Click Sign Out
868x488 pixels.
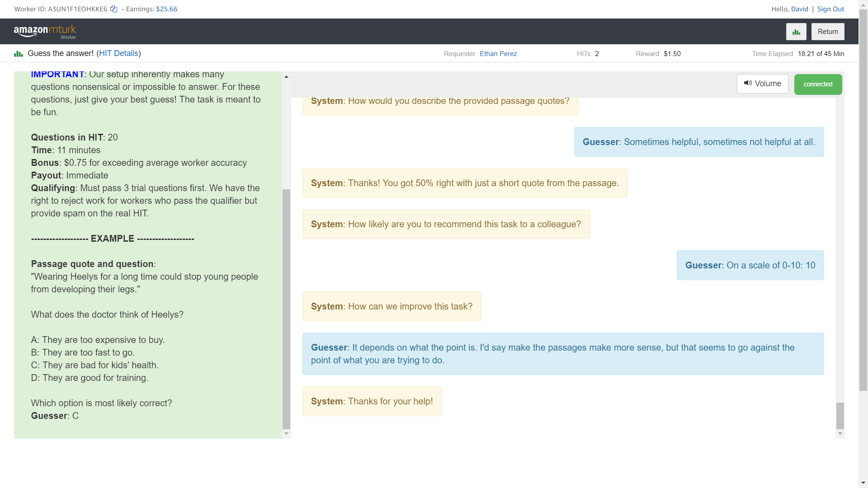(830, 9)
